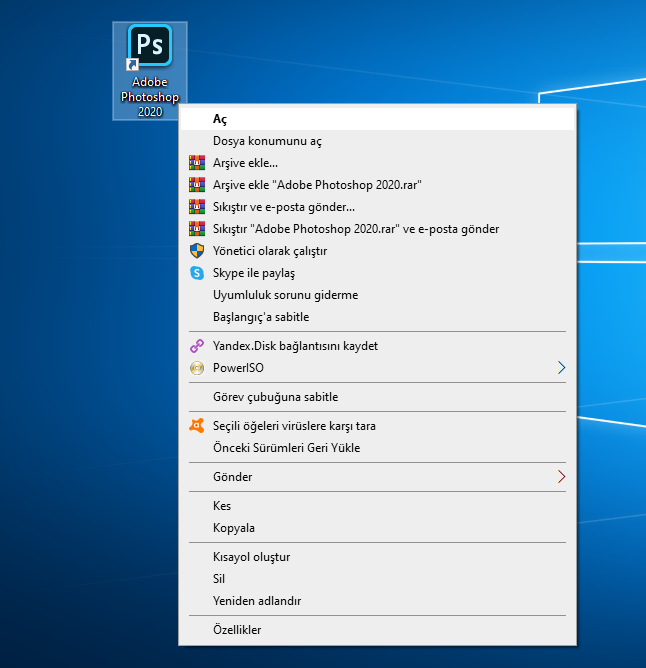Click the Skype icon in the context menu
Screen dimensions: 646x668
196,273
